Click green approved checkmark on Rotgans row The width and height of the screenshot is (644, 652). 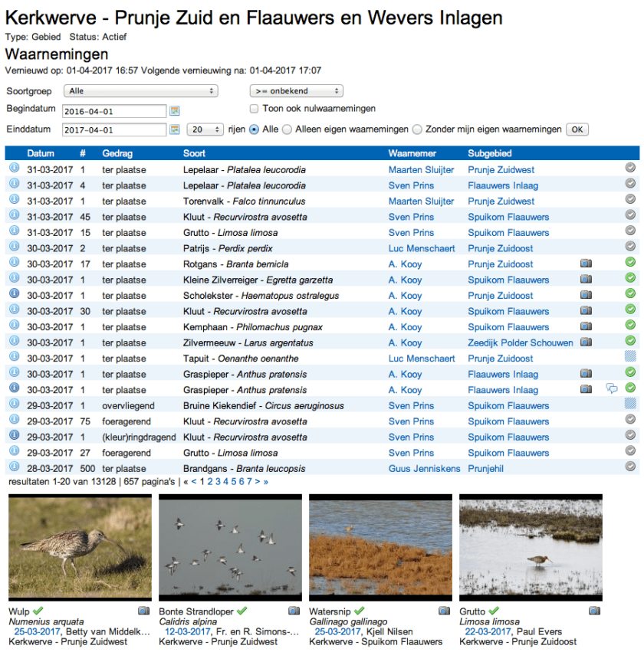click(x=631, y=262)
